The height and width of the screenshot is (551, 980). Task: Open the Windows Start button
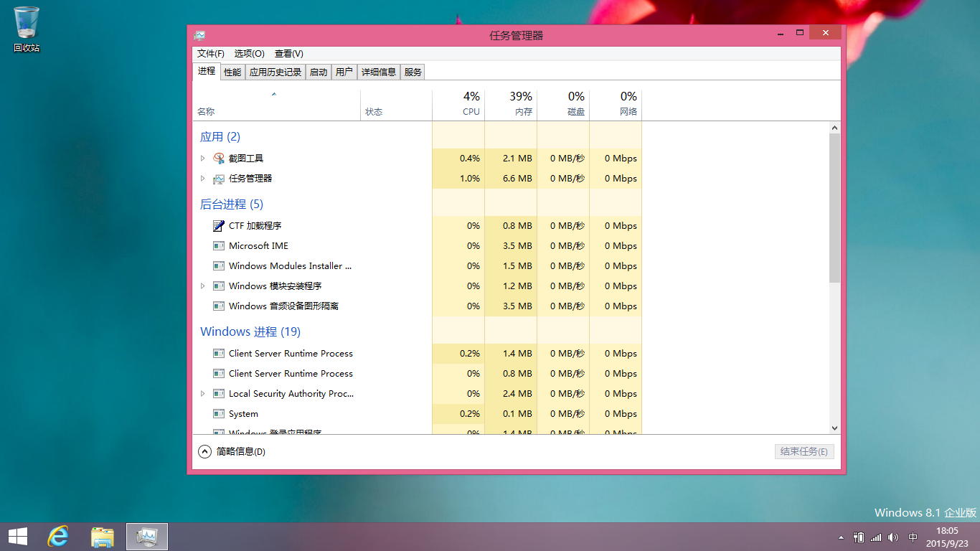(17, 536)
